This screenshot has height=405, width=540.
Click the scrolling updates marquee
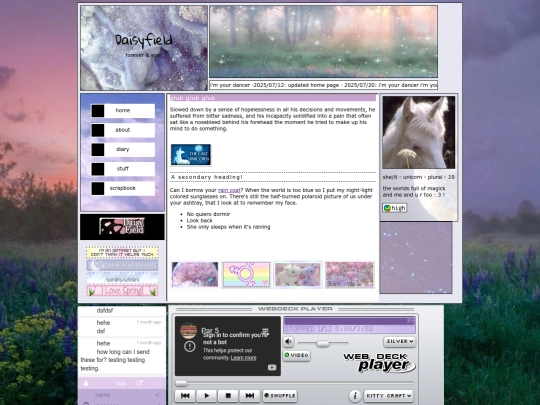pos(324,85)
